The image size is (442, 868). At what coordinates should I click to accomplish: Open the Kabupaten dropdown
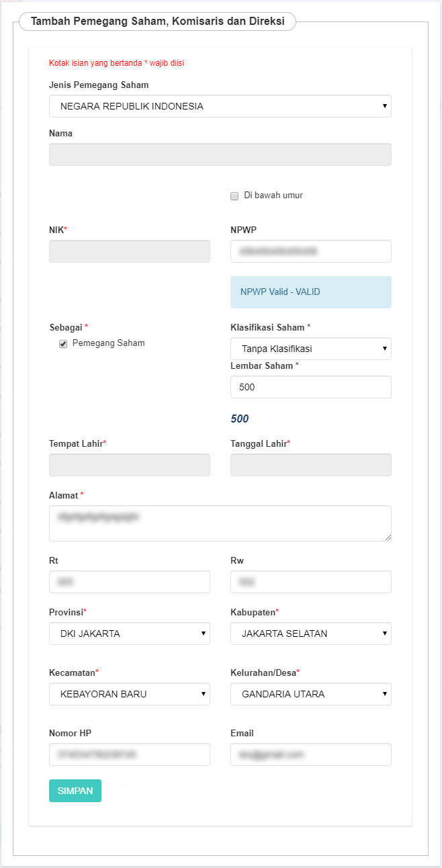pos(310,634)
